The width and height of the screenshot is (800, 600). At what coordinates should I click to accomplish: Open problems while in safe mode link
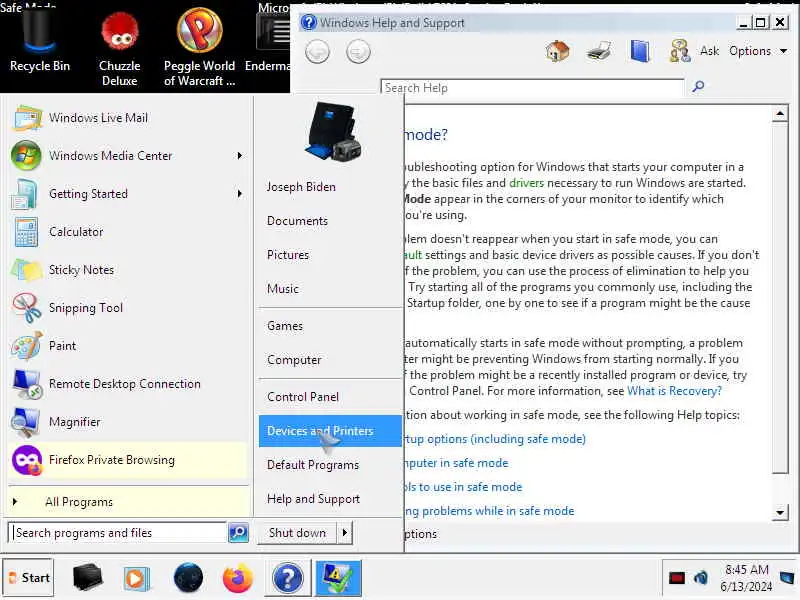tap(490, 511)
